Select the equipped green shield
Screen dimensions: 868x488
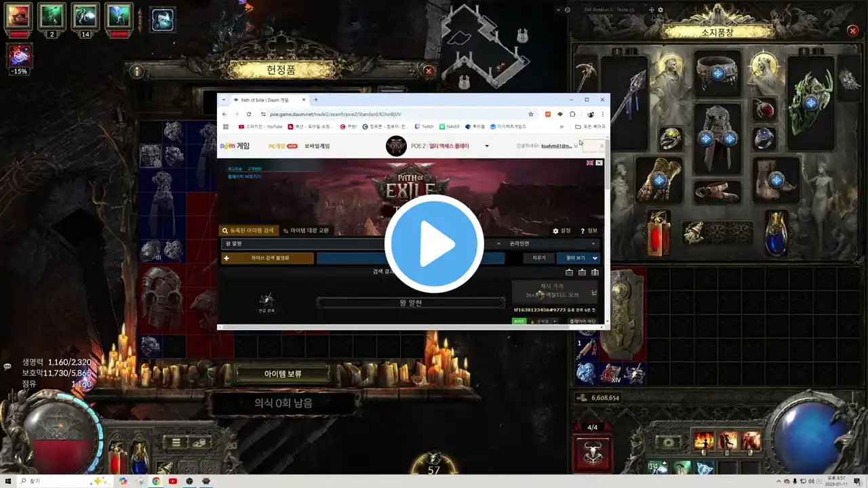pyautogui.click(x=810, y=102)
